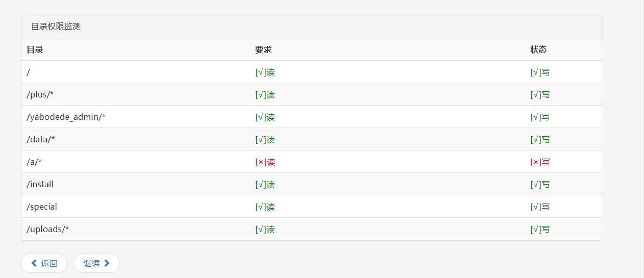Click the /uploads/* directory name

[x=47, y=229]
